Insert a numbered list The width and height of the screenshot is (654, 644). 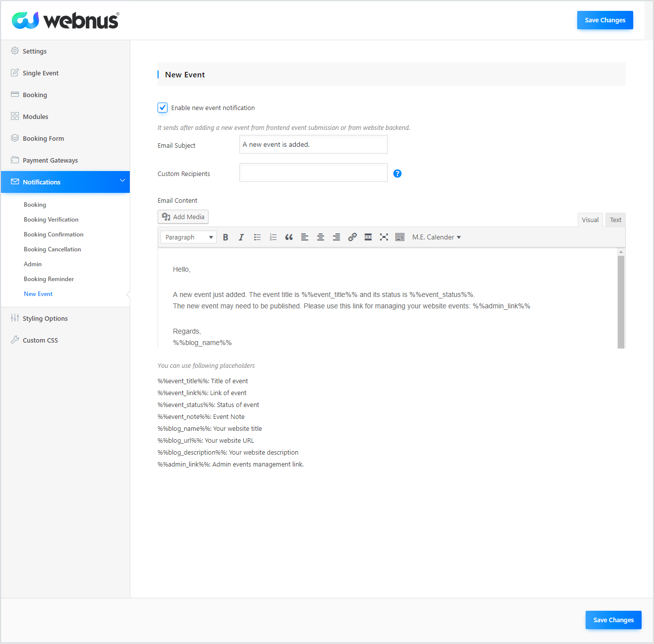click(273, 237)
